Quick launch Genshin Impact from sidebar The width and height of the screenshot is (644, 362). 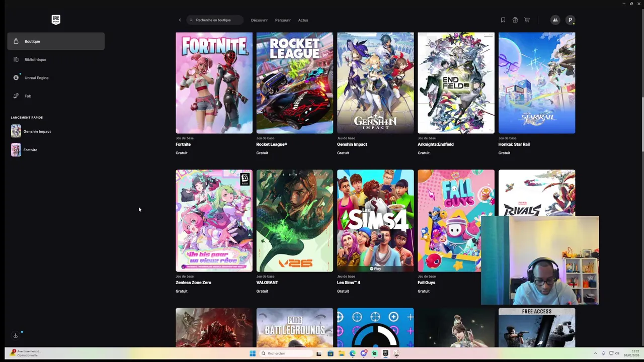[37, 131]
